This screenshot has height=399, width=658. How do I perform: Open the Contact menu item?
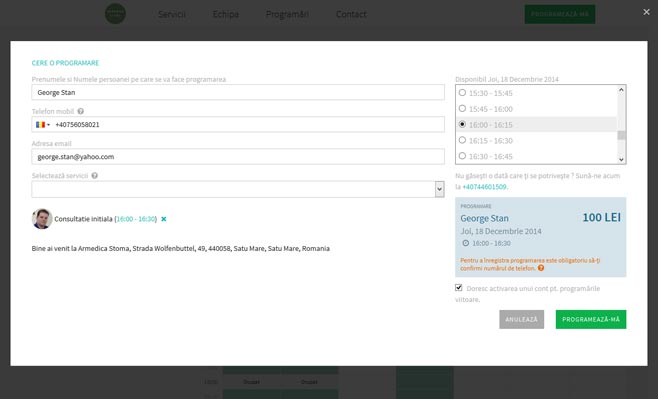351,14
